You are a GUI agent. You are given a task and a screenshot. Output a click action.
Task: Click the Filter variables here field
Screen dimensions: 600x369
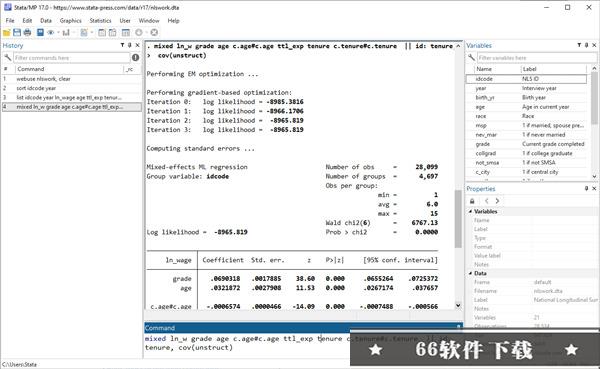(536, 58)
